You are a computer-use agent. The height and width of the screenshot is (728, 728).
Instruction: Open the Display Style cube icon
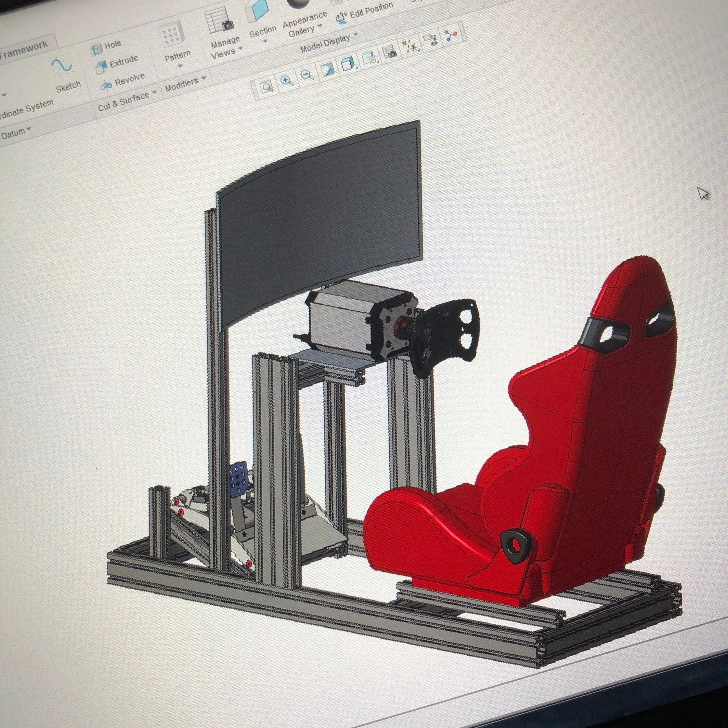coord(348,64)
